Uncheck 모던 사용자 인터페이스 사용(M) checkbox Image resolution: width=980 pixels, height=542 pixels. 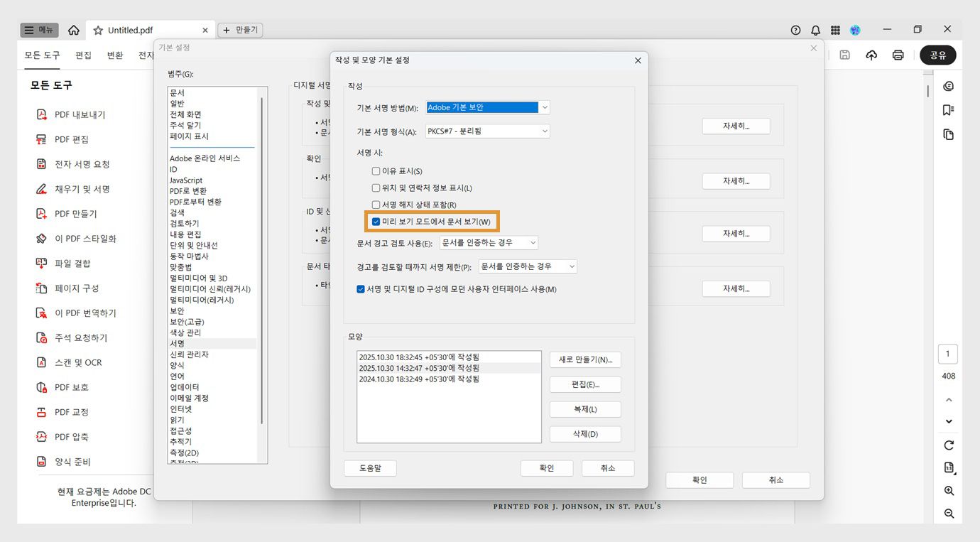tap(361, 289)
